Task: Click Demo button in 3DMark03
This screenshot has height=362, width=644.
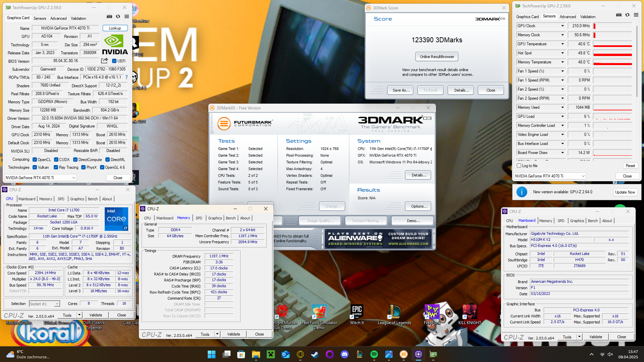Action: pyautogui.click(x=413, y=221)
